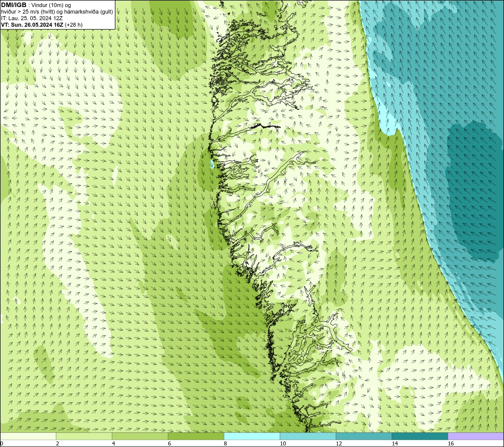Click the "Vindur (10m) og" label
Viewport: 504px width, 447px height.
click(x=51, y=5)
